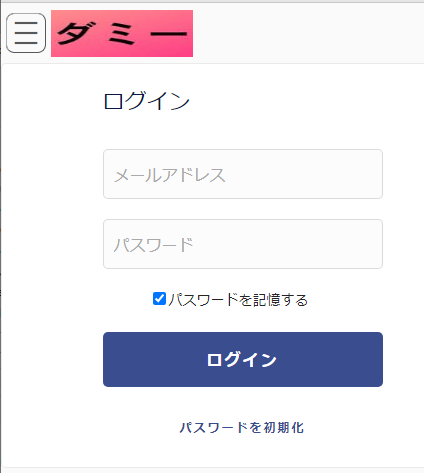
Task: Click the logo image beside the menu button
Action: click(122, 33)
